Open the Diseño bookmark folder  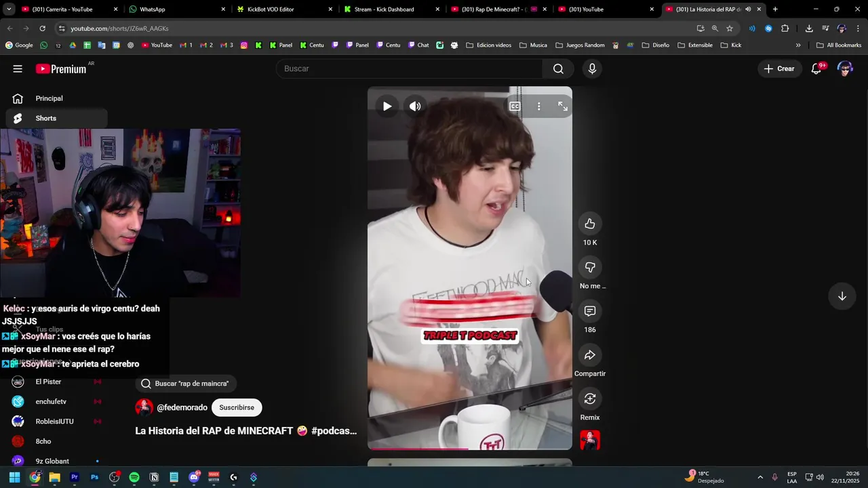pyautogui.click(x=655, y=45)
